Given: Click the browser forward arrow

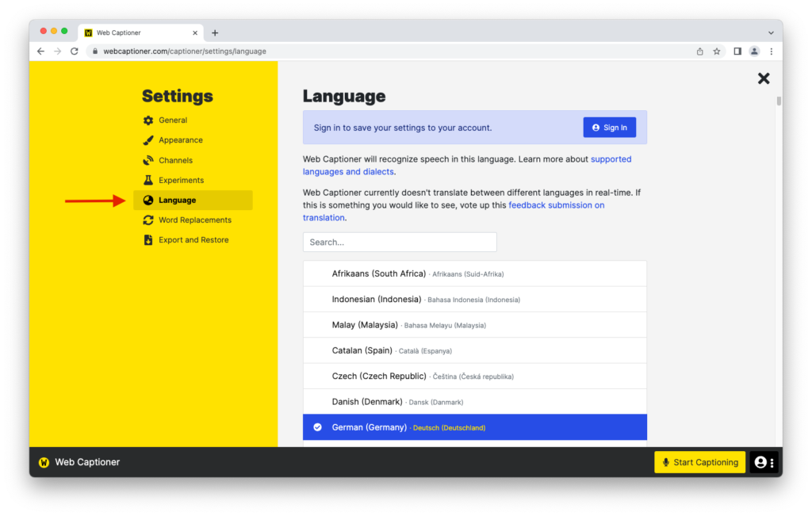Looking at the screenshot, I should [57, 52].
